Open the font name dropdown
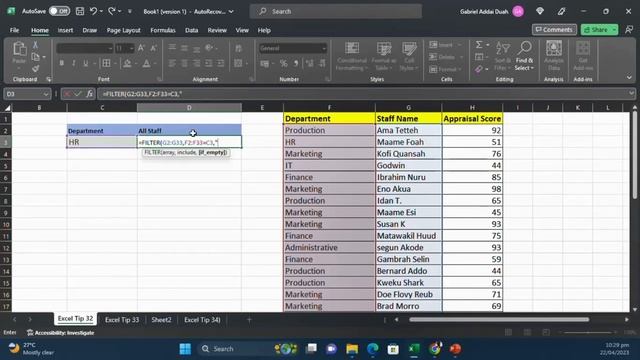Viewport: 640px width, 360px height. tap(110, 49)
